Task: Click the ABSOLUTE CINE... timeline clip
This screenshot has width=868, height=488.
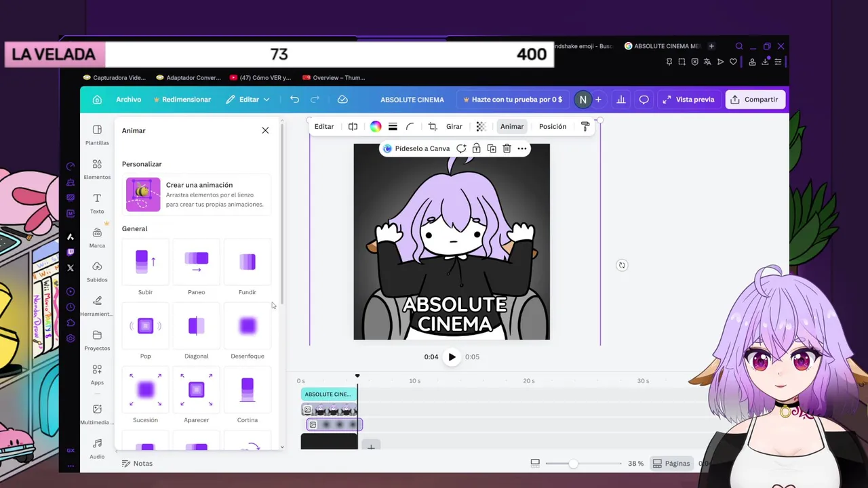Action: [x=328, y=394]
